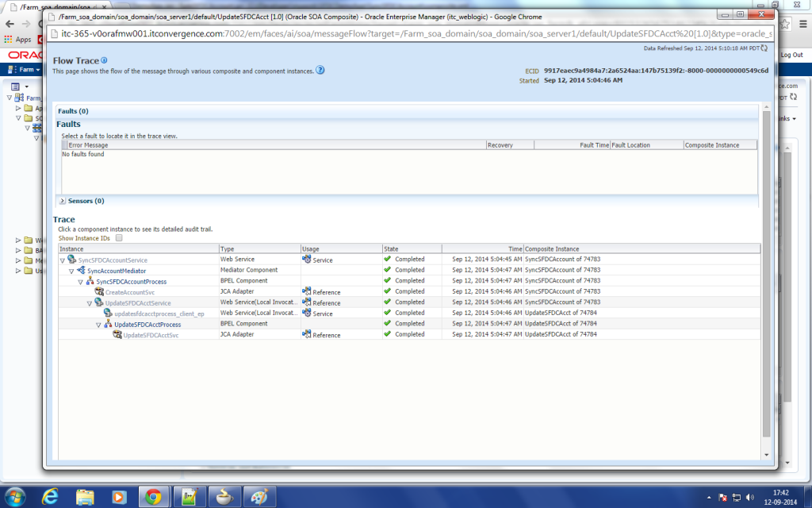This screenshot has height=508, width=812.
Task: Switch to Chrome on the taskbar
Action: 153,497
